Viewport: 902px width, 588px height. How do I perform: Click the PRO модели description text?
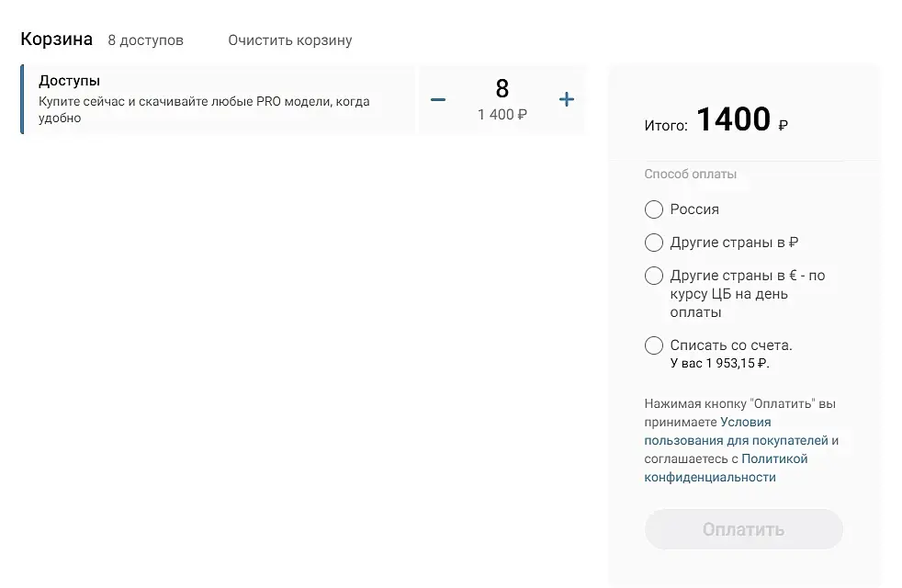tap(204, 102)
